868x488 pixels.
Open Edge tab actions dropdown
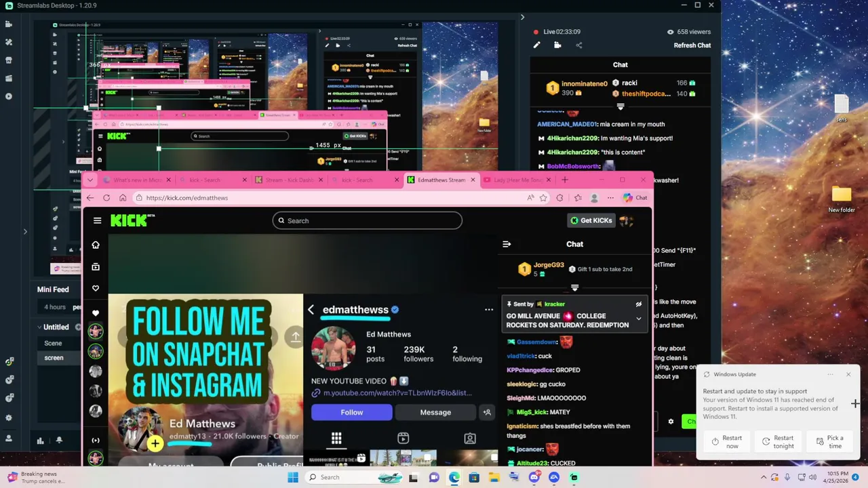[90, 180]
